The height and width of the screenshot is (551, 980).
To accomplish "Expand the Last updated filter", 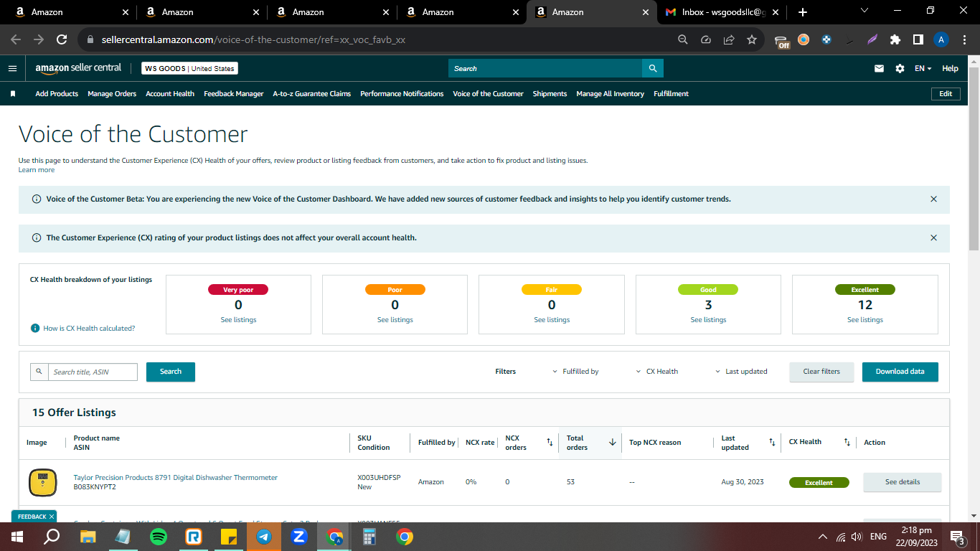I will coord(742,372).
